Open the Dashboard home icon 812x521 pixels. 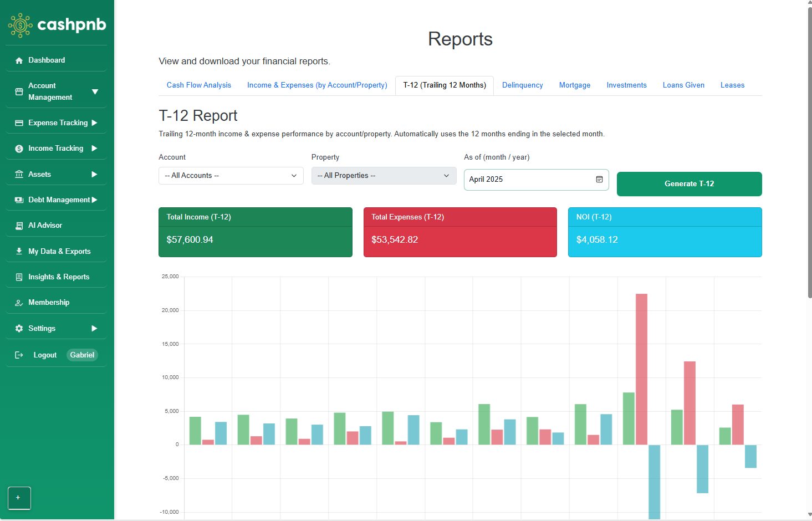coord(19,60)
